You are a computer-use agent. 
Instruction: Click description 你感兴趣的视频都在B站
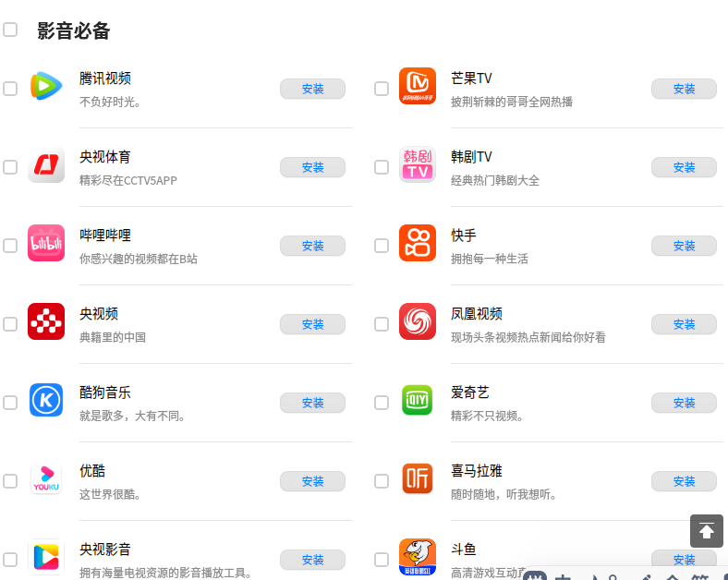pos(139,259)
